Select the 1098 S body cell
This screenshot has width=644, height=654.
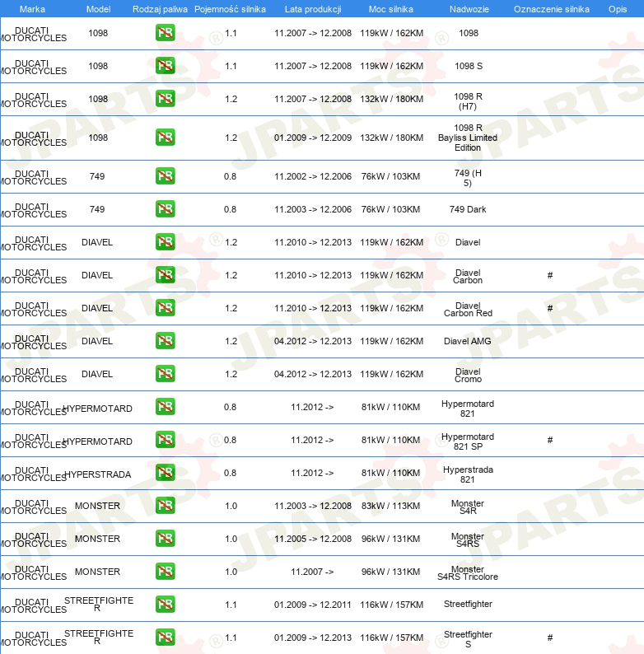pyautogui.click(x=469, y=66)
